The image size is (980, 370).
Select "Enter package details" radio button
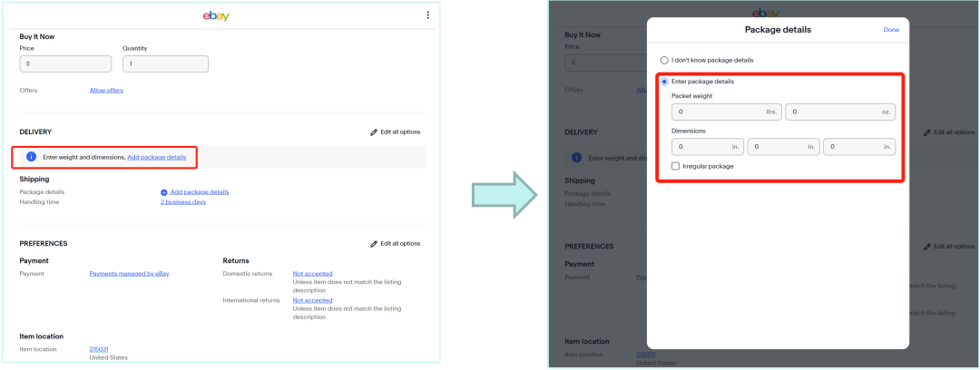pyautogui.click(x=664, y=82)
